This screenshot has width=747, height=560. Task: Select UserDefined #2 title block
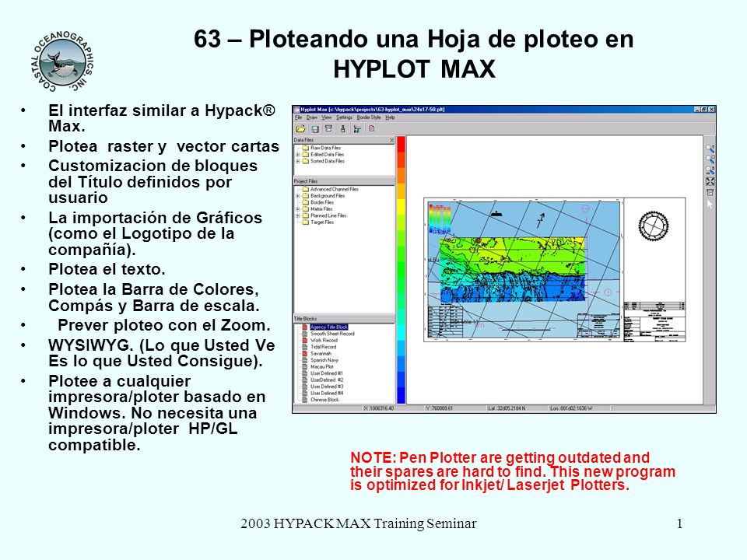pyautogui.click(x=327, y=380)
